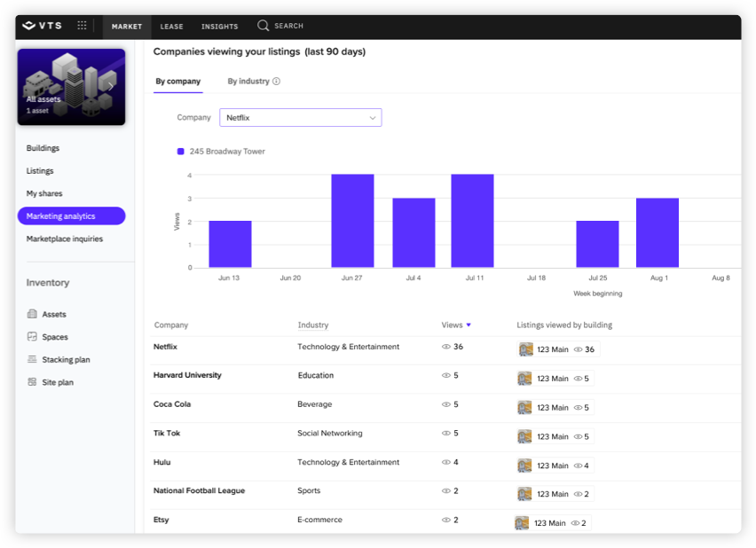Viewport: 756px width, 548px height.
Task: Select the By industry tab
Action: pyautogui.click(x=248, y=81)
